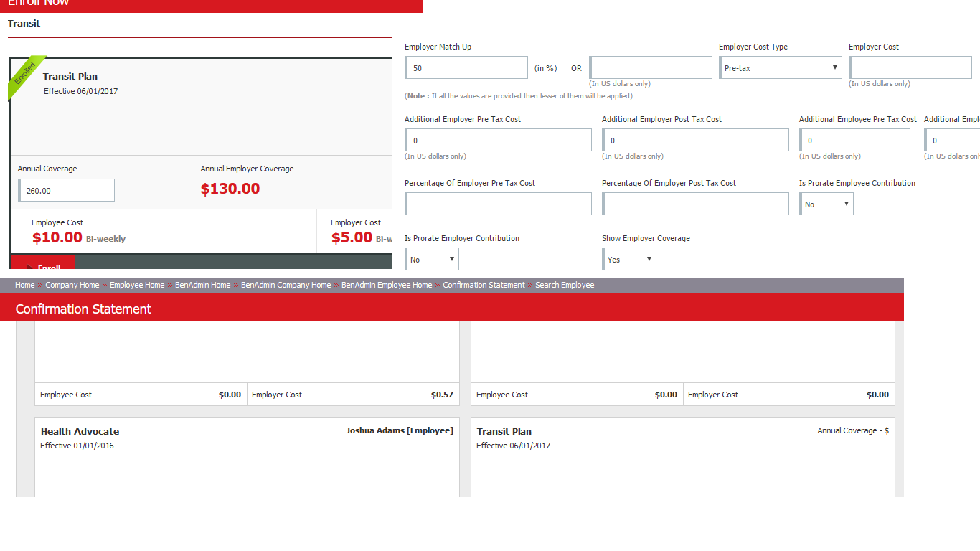
Task: Open the Show Employer Coverage dropdown
Action: (629, 260)
